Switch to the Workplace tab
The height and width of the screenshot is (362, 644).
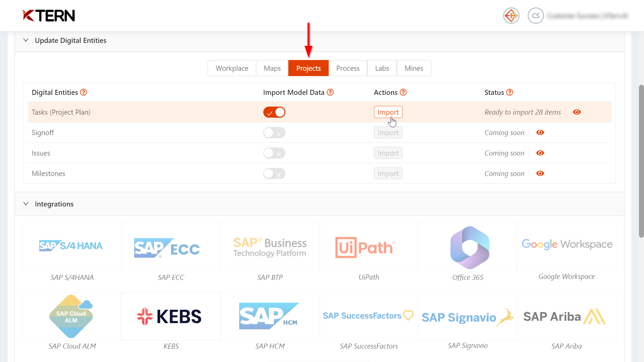tap(232, 68)
